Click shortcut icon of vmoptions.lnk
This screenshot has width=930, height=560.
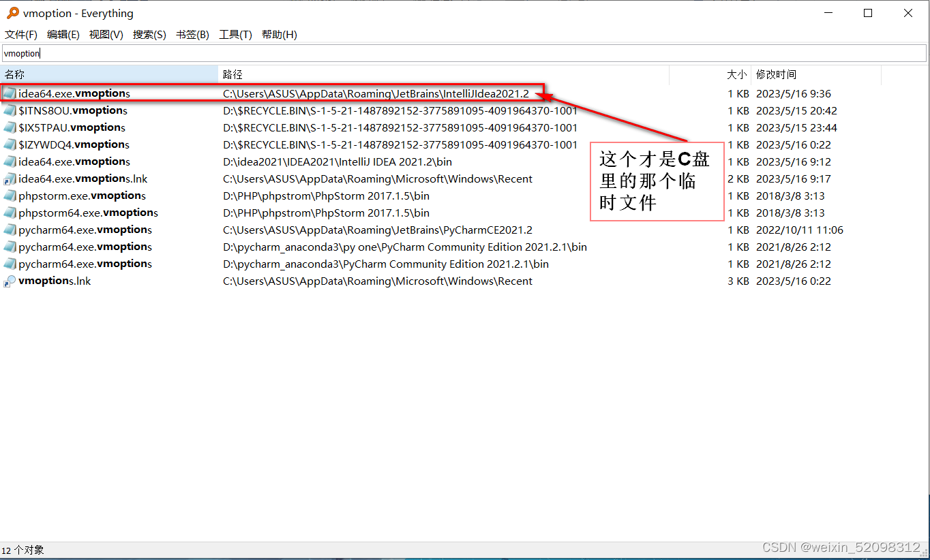point(10,281)
